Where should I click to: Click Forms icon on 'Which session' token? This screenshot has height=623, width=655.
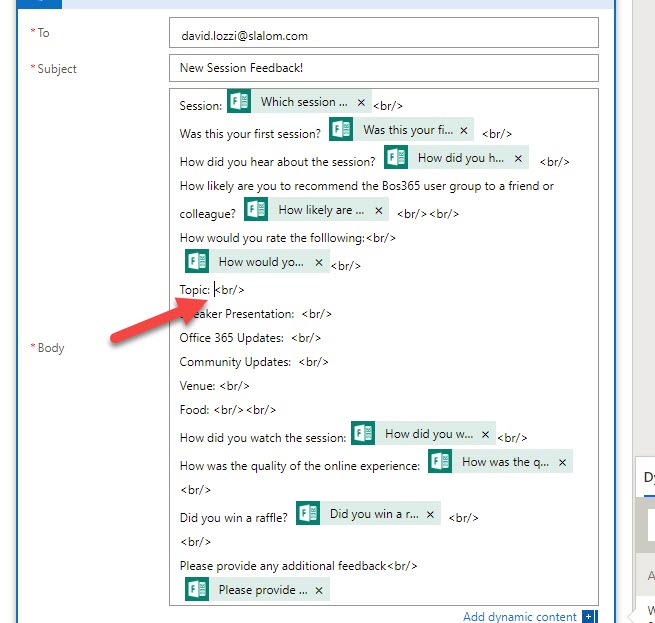point(239,102)
